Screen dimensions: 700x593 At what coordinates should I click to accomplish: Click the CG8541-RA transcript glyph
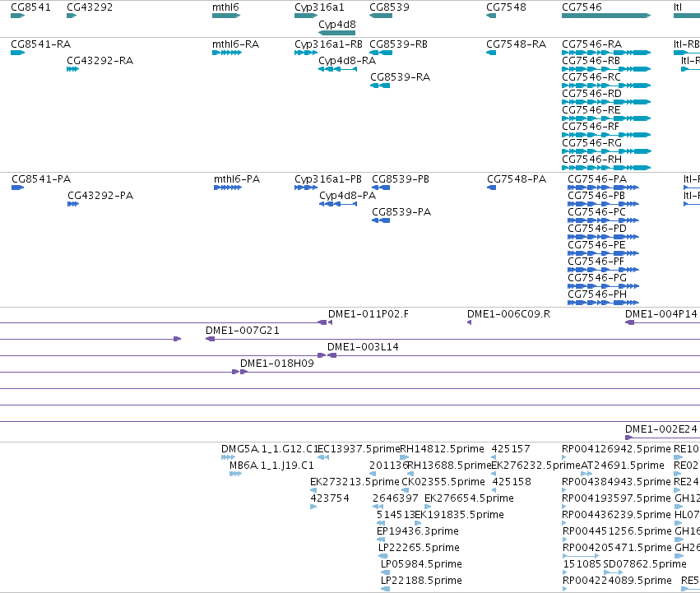17,53
